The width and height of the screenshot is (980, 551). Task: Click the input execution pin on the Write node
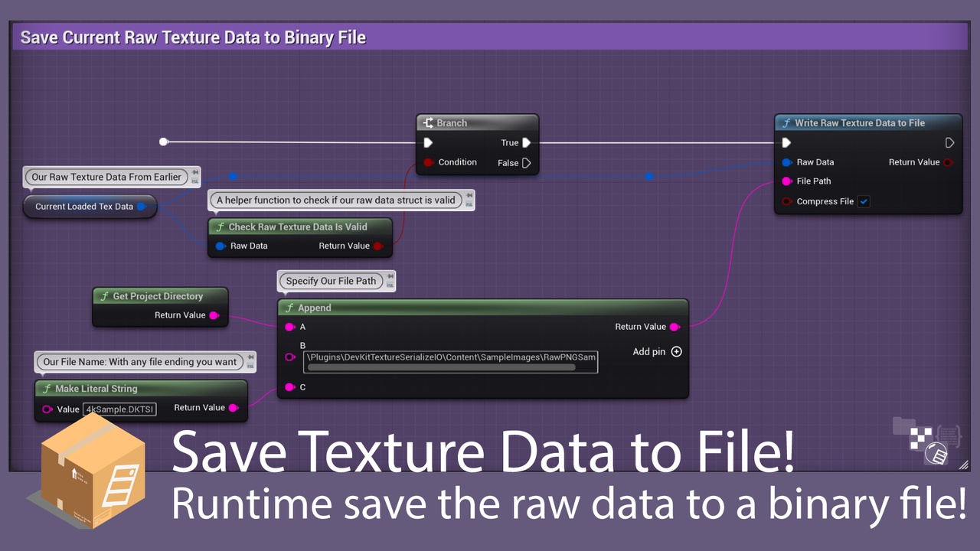(786, 142)
